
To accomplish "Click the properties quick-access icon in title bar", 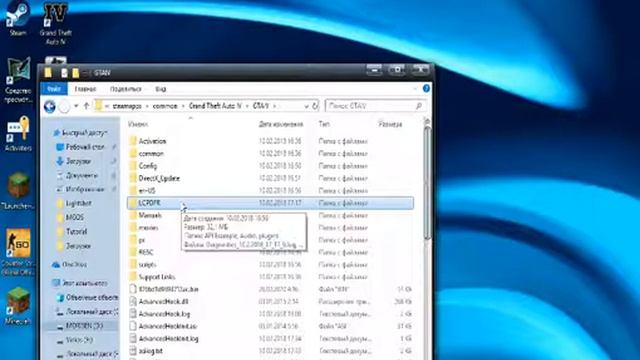I will pos(64,73).
